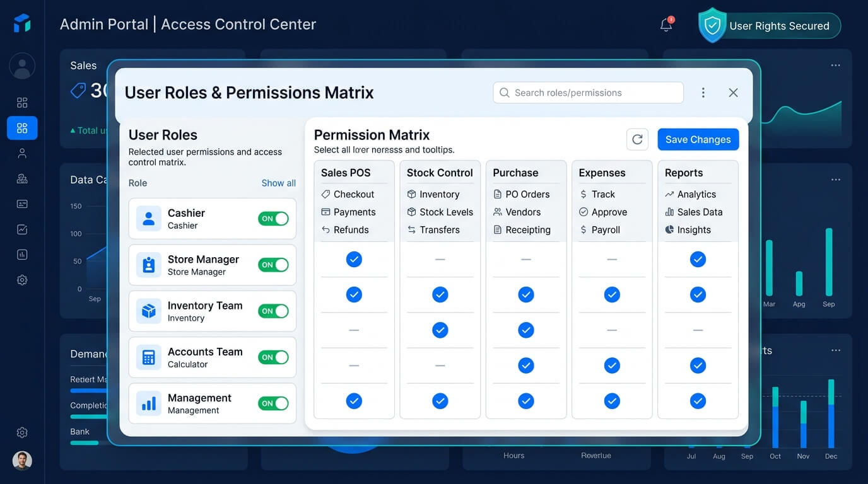Click the Save Changes button
This screenshot has width=868, height=484.
tap(698, 139)
